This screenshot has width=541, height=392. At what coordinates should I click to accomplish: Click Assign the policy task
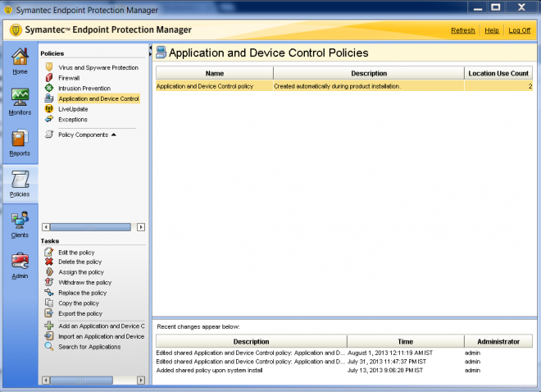81,272
